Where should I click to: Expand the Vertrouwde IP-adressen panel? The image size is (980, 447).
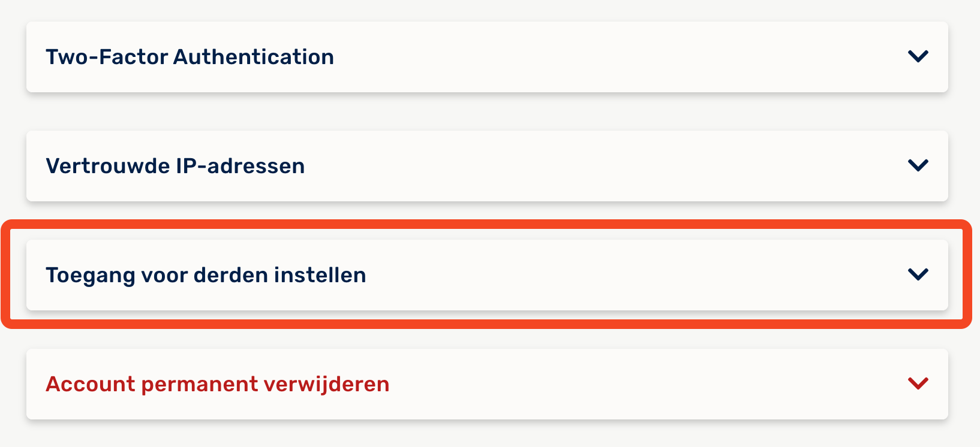click(918, 165)
